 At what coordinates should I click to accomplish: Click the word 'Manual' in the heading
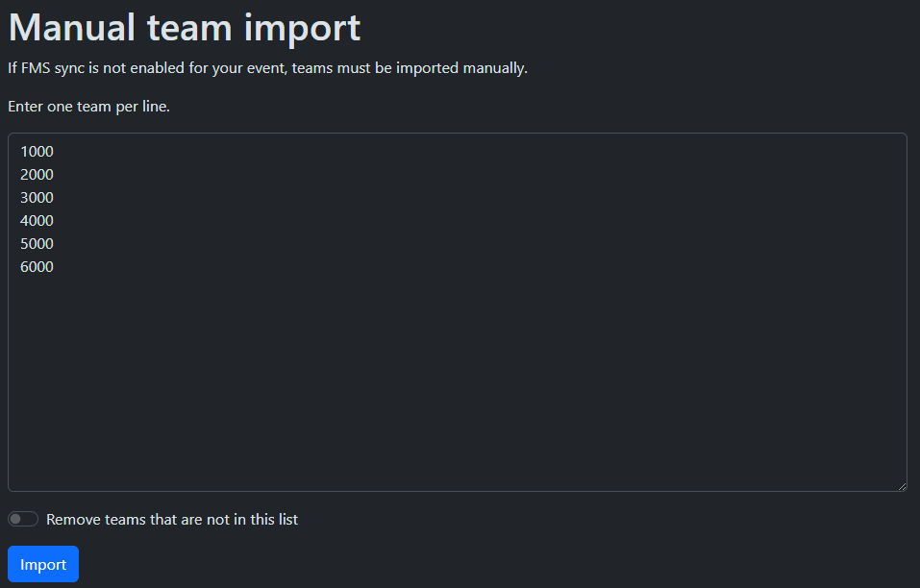[72, 28]
